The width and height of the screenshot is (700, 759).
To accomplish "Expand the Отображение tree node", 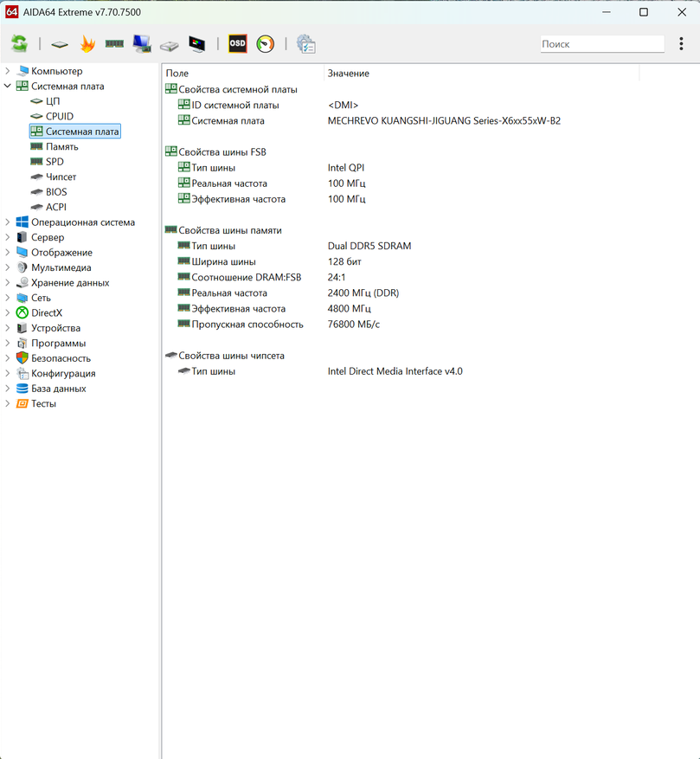I will [x=7, y=252].
